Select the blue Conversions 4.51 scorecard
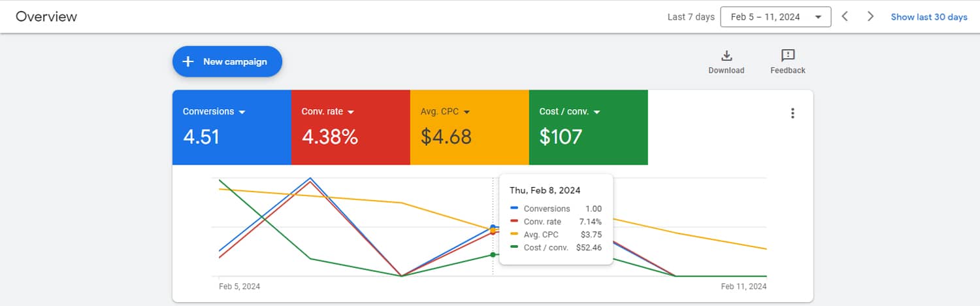Viewport: 980px width, 306px height. pyautogui.click(x=231, y=127)
